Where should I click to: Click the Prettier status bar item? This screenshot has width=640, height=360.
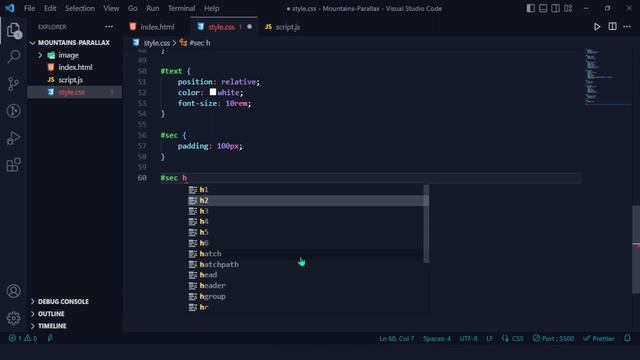click(x=598, y=338)
